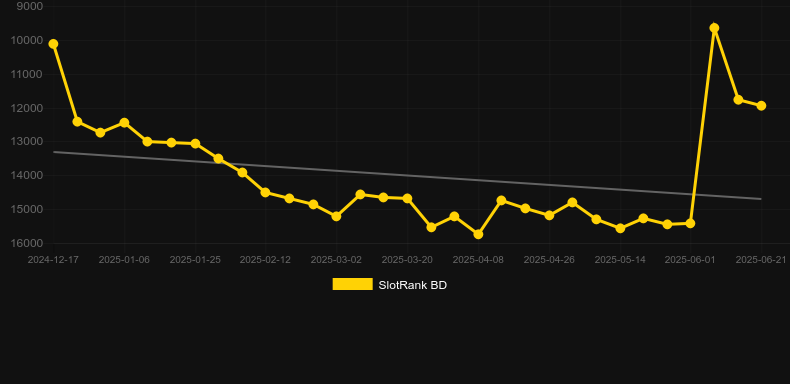The height and width of the screenshot is (384, 790).
Task: Select the last data point above 2025-06-21
Action: click(x=761, y=105)
